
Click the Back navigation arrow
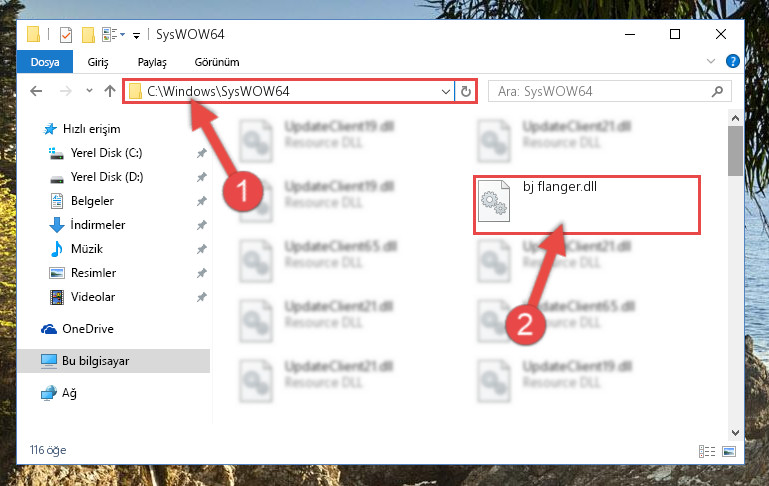36,91
